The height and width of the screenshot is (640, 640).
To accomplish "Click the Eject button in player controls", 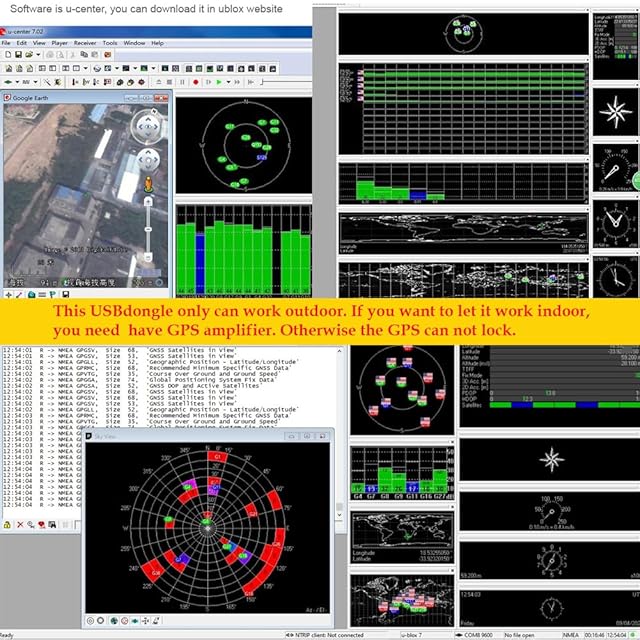I will pos(159,82).
